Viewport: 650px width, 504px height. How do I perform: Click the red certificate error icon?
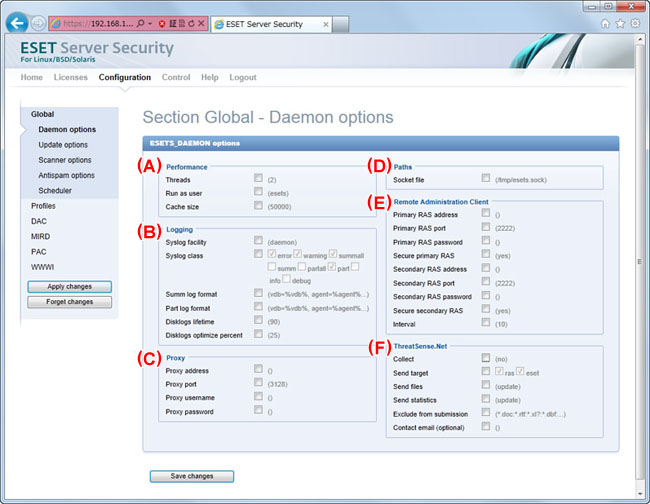(x=162, y=24)
